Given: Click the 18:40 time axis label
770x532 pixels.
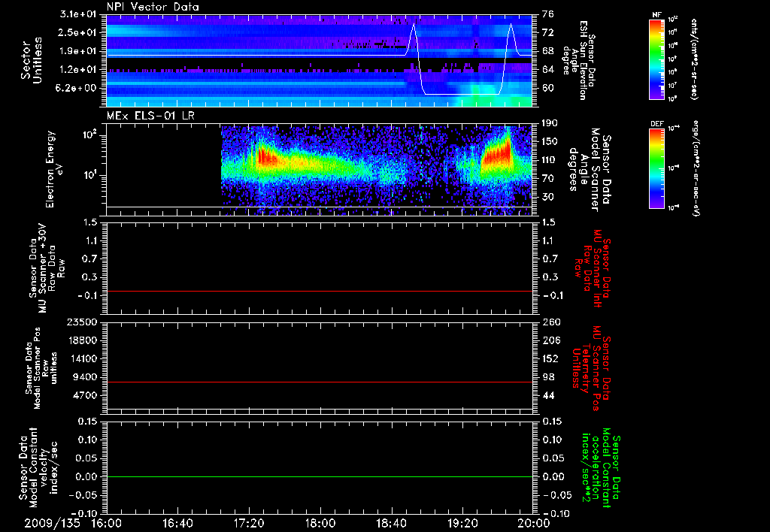Looking at the screenshot, I should (391, 523).
